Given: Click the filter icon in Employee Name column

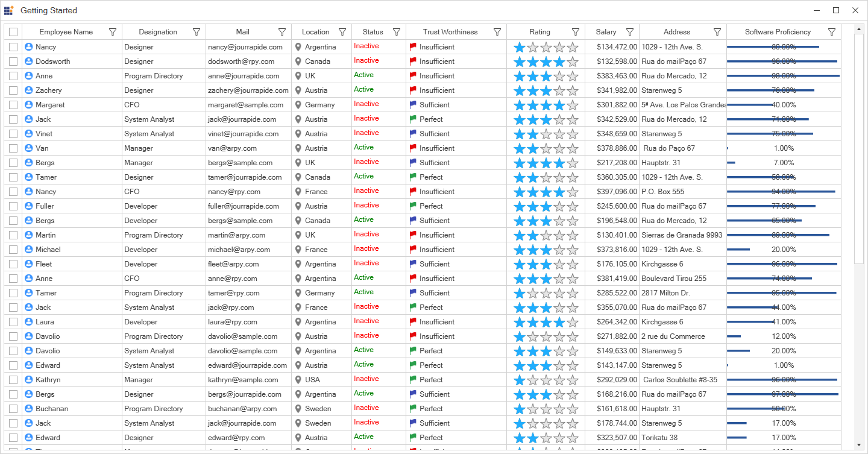Looking at the screenshot, I should pyautogui.click(x=113, y=32).
